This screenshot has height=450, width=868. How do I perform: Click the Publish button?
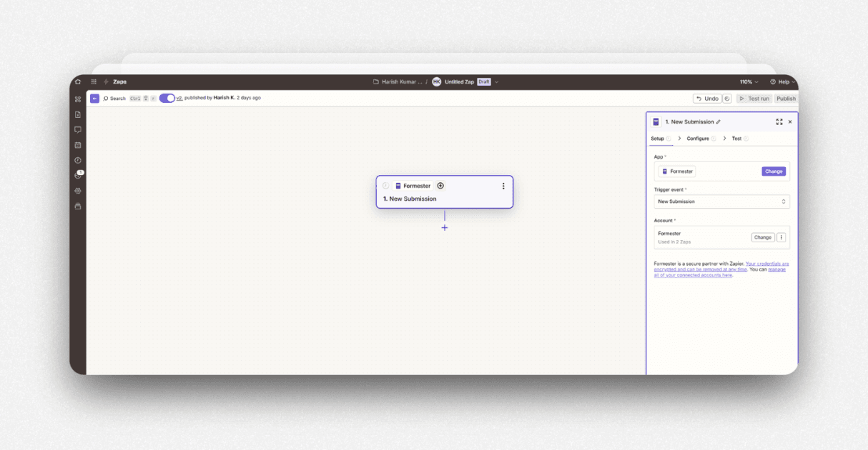pyautogui.click(x=786, y=99)
